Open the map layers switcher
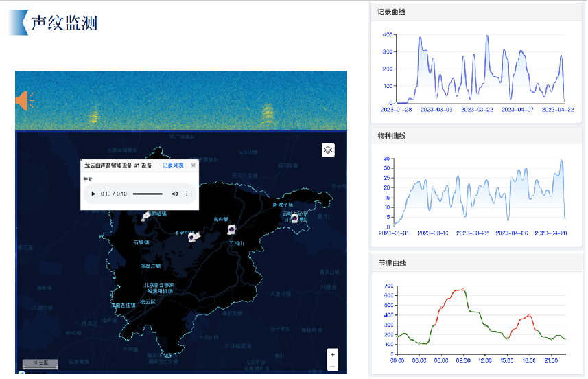 328,150
